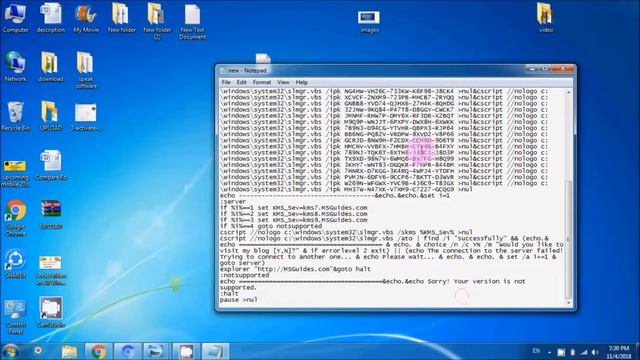Viewport: 640px width, 360px height.
Task: Select the lock folder image icon
Action: (50, 270)
